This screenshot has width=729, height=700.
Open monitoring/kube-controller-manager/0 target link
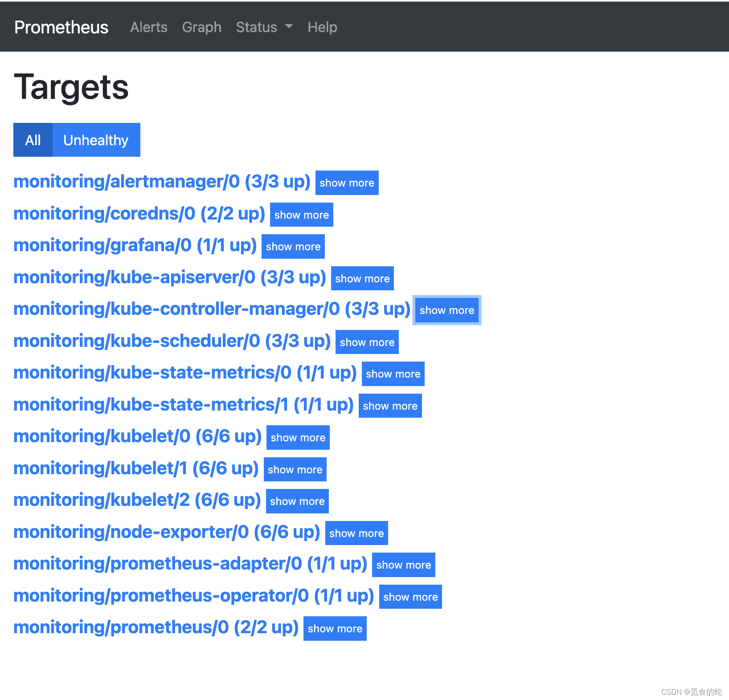point(212,309)
